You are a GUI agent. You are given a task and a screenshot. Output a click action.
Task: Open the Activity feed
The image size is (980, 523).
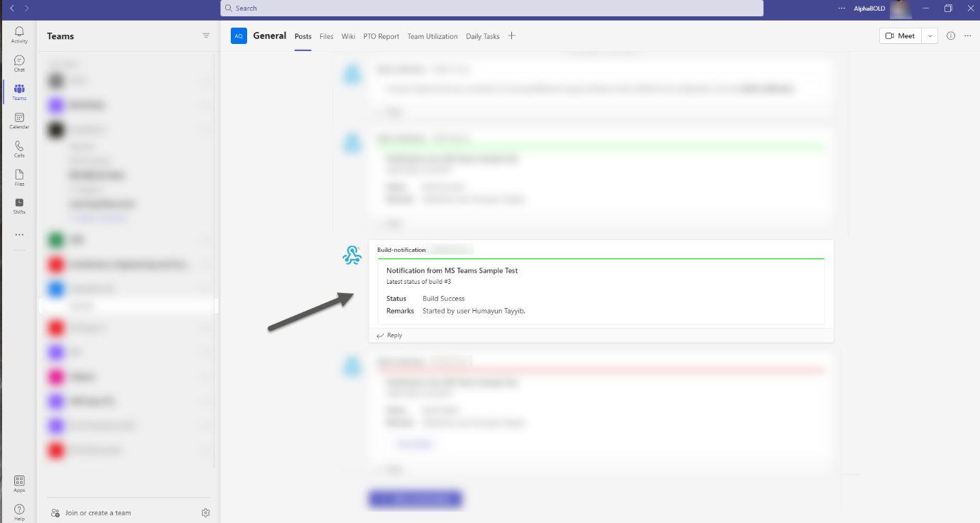pyautogui.click(x=19, y=34)
